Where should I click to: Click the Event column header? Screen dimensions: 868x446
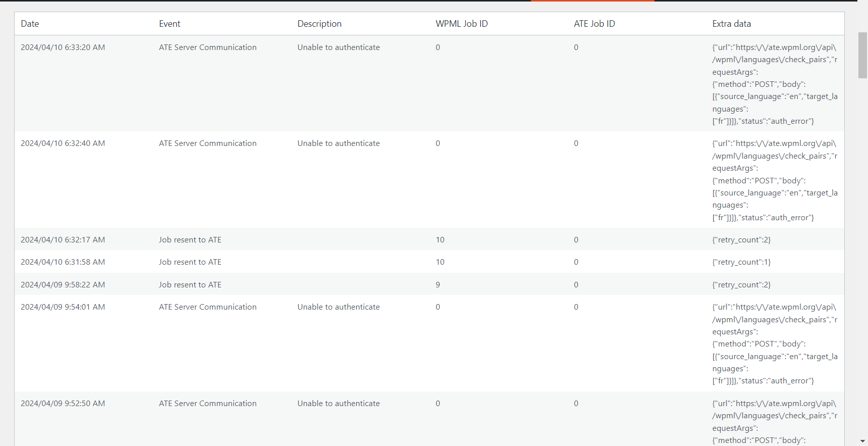pos(170,24)
